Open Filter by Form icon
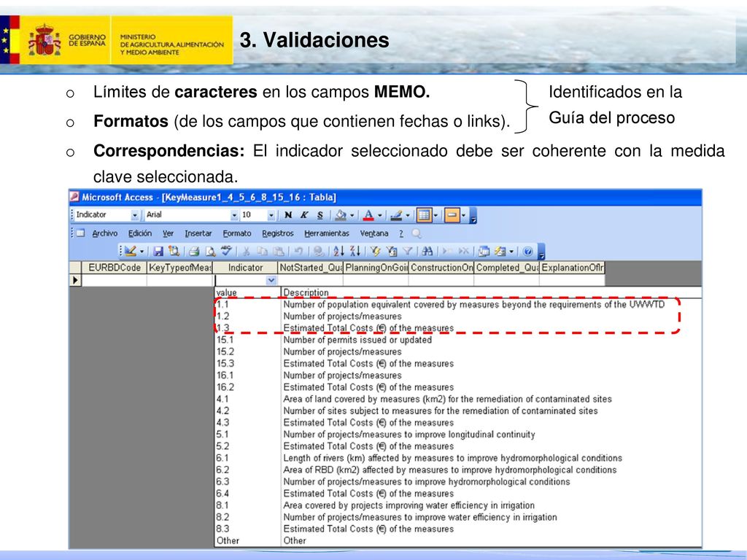Image resolution: width=747 pixels, height=560 pixels. [x=392, y=251]
